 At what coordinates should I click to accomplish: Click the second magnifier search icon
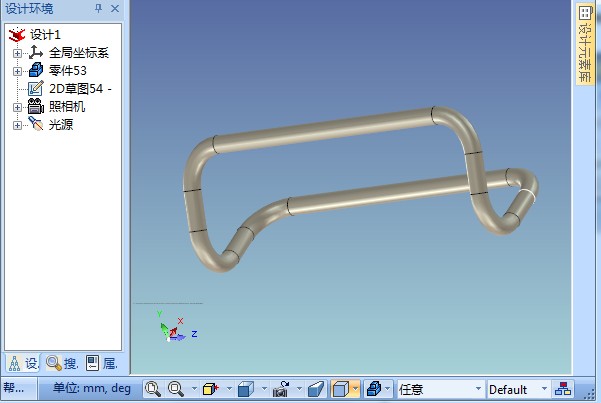[176, 389]
